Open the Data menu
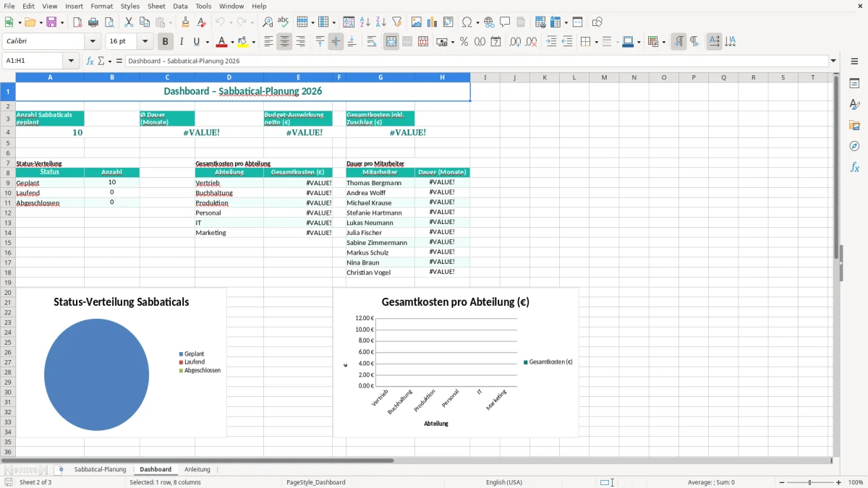868x488 pixels. [180, 6]
